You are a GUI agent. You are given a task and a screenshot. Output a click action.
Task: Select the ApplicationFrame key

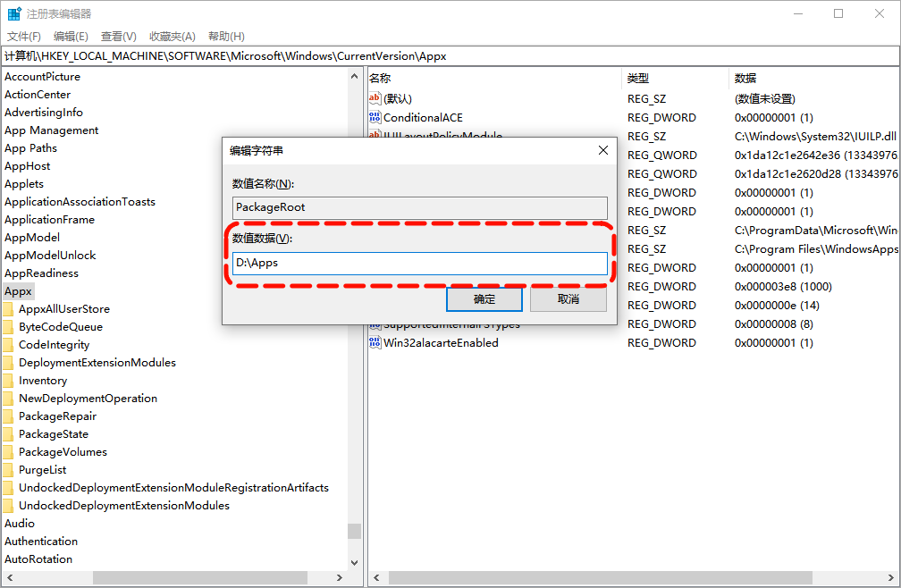(x=49, y=219)
